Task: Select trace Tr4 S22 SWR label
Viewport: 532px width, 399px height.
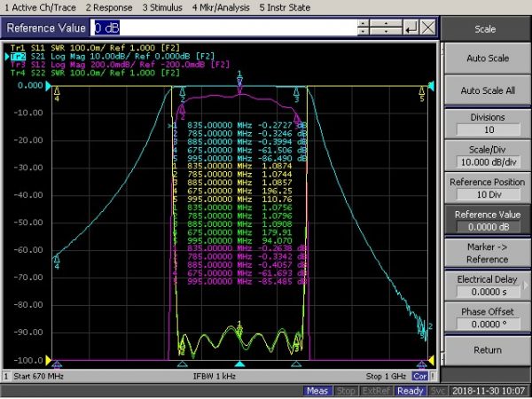Action: (96, 73)
